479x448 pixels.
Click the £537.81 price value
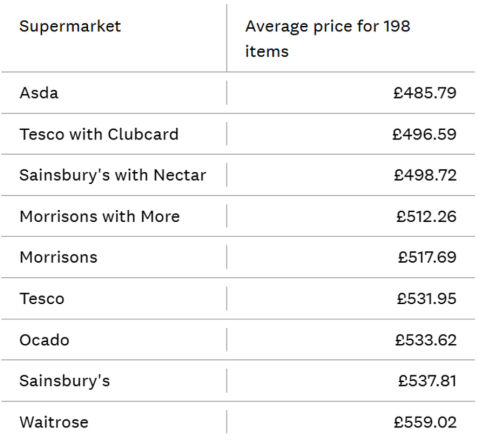(427, 381)
